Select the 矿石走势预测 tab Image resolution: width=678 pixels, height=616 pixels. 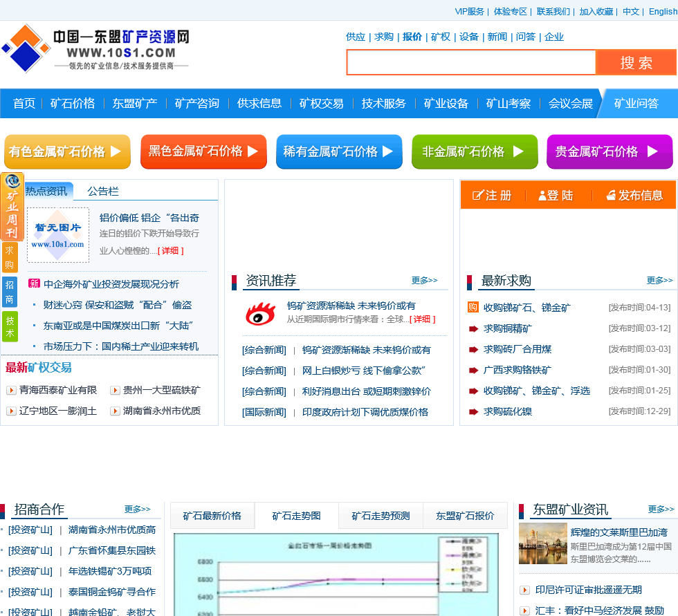(381, 515)
